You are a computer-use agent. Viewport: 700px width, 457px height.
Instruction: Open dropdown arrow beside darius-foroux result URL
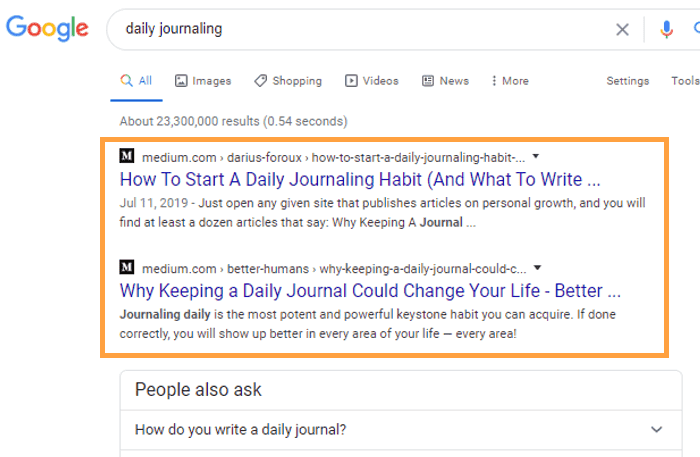[536, 157]
